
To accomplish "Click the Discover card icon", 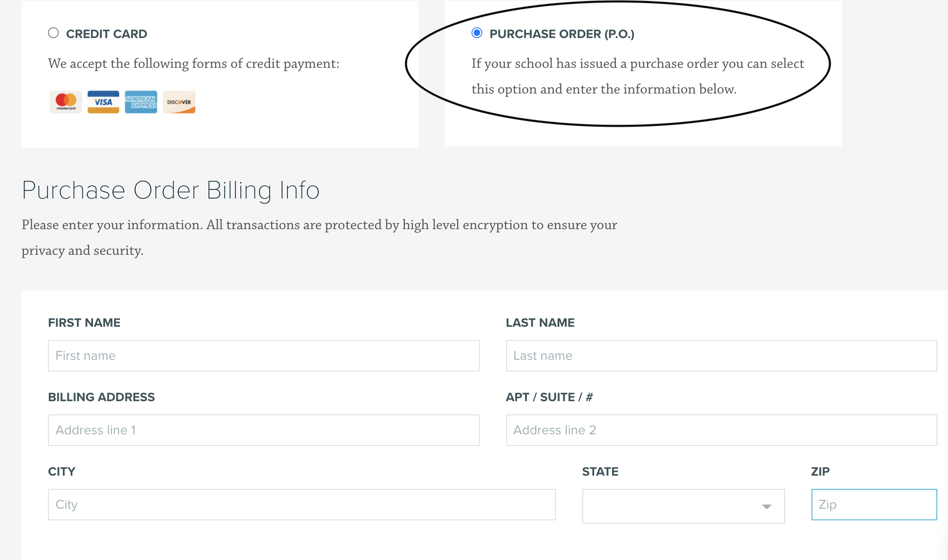I will (179, 102).
